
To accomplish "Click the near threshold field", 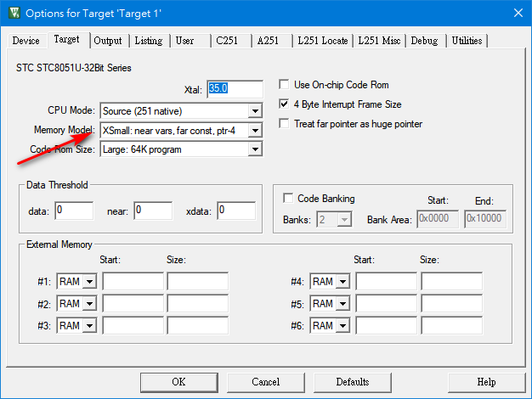I will [153, 211].
